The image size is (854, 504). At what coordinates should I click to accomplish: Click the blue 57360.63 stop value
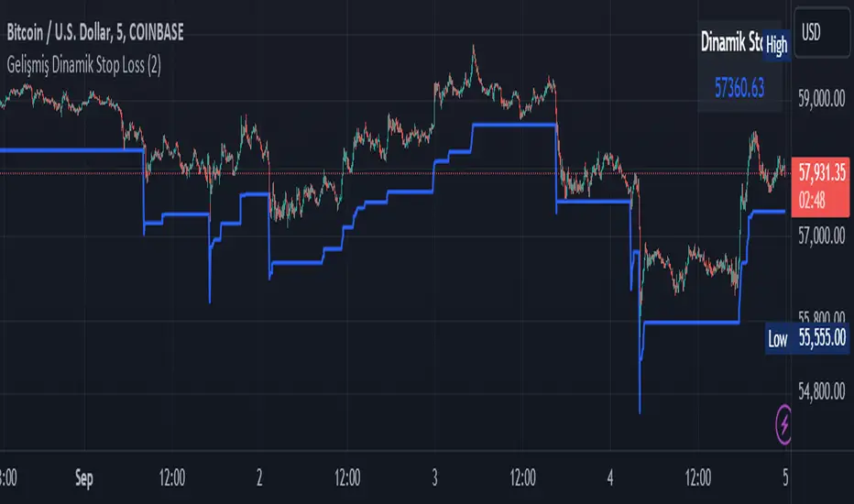pos(739,88)
